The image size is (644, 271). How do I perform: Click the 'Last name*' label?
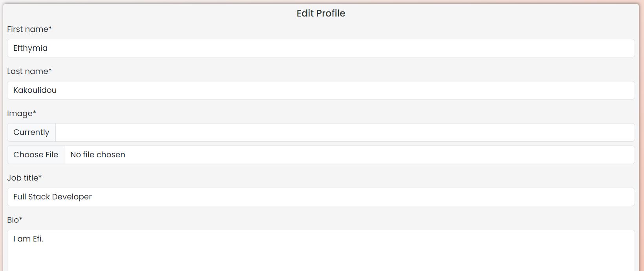[29, 71]
